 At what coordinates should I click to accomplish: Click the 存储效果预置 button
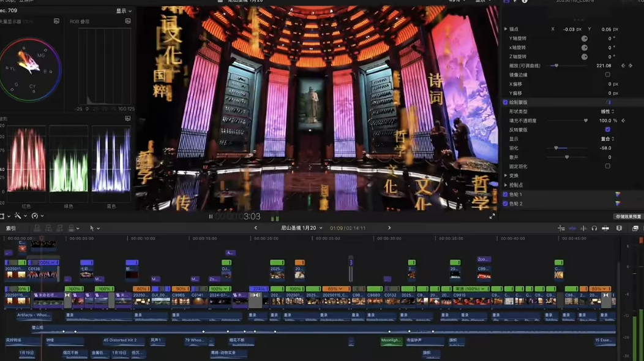click(x=628, y=217)
